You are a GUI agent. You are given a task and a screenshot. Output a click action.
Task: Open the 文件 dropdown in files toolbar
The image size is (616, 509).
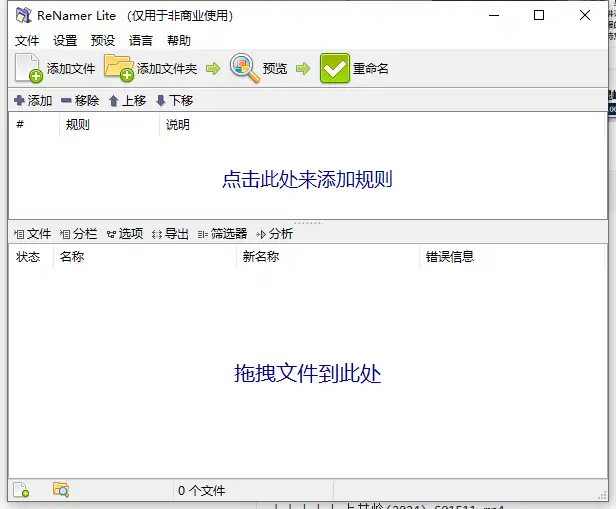[33, 234]
